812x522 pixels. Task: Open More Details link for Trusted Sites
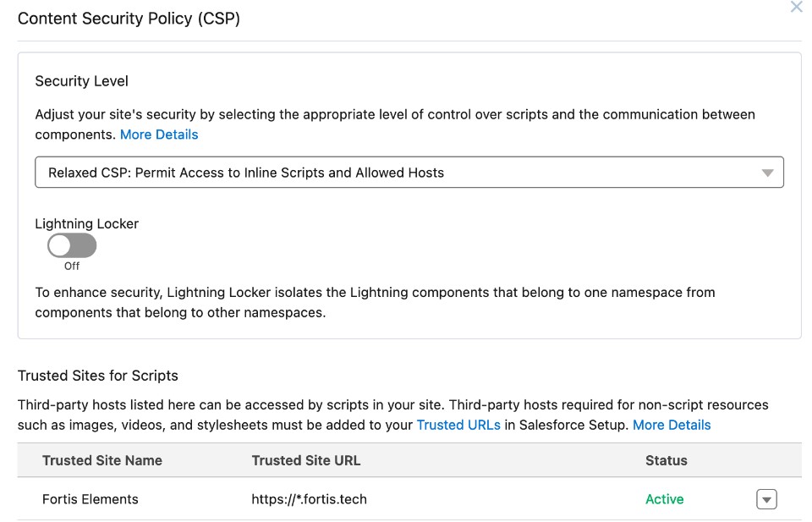pos(672,425)
